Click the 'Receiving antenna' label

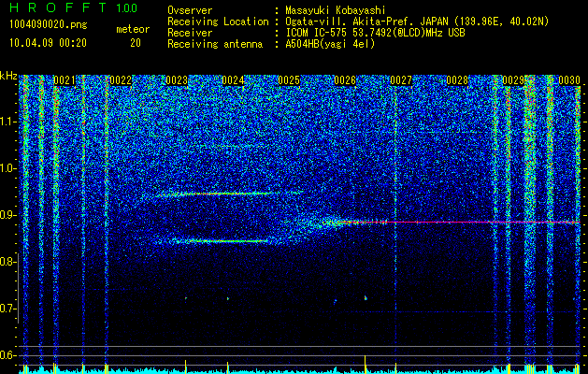point(215,44)
